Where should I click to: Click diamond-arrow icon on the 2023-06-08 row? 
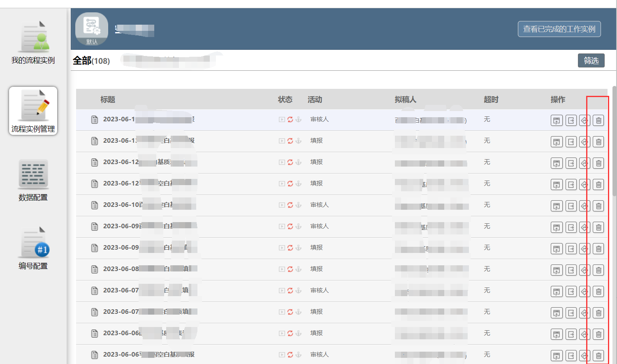point(585,270)
